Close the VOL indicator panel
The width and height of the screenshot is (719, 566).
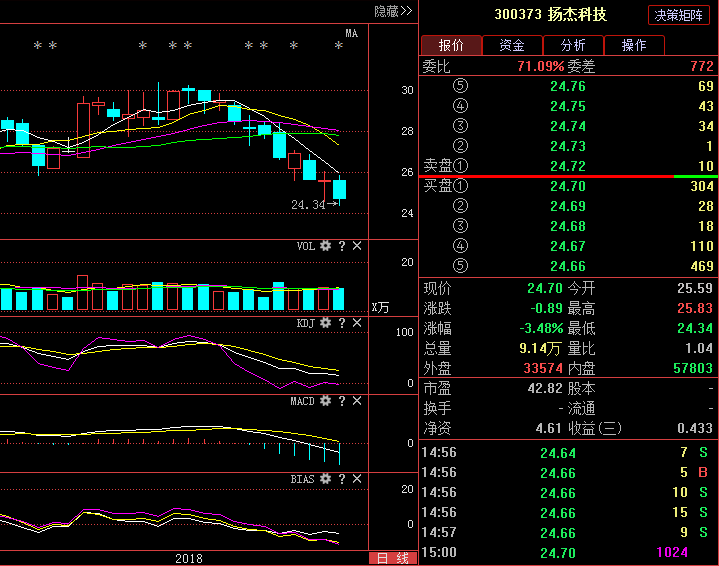(357, 246)
